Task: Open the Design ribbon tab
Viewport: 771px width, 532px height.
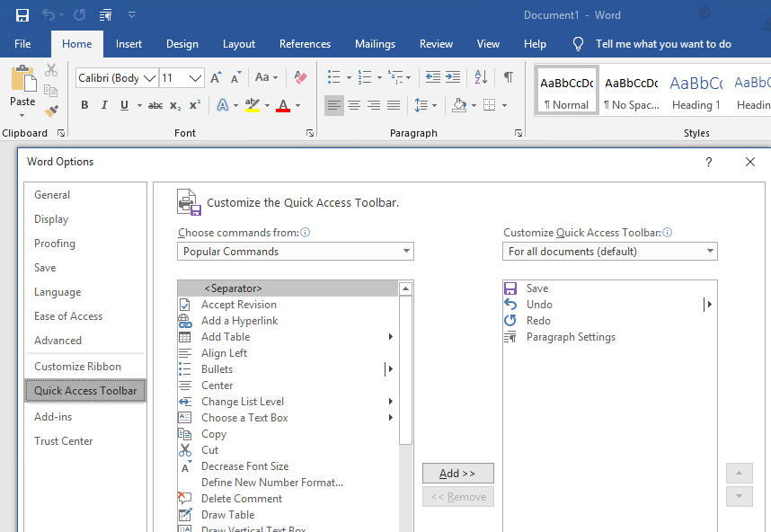Action: 182,44
